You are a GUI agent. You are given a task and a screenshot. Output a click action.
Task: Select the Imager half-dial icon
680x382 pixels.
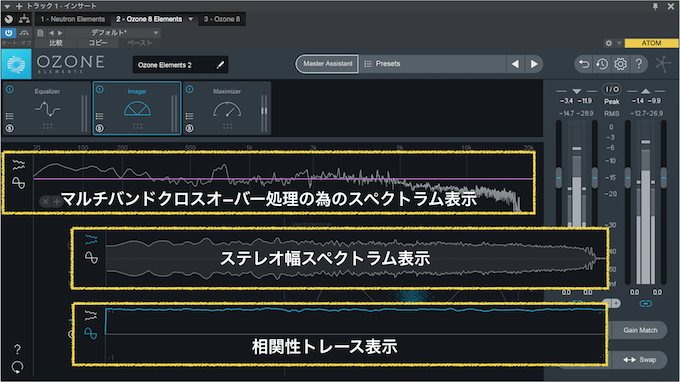137,109
